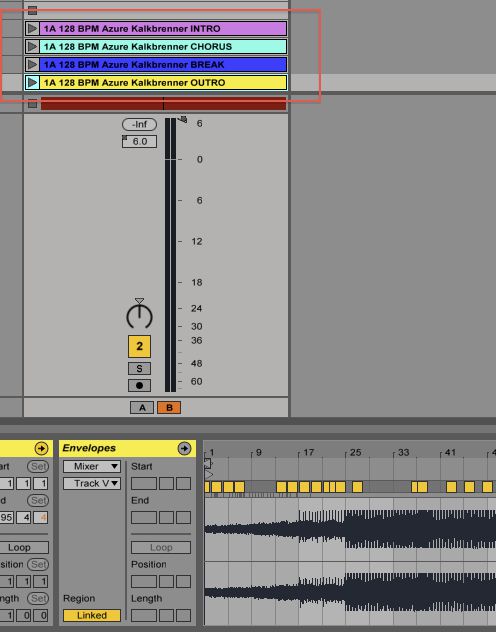Screen dimensions: 496x632
Task: Click bar 33 in the clip ruler
Action: point(403,453)
